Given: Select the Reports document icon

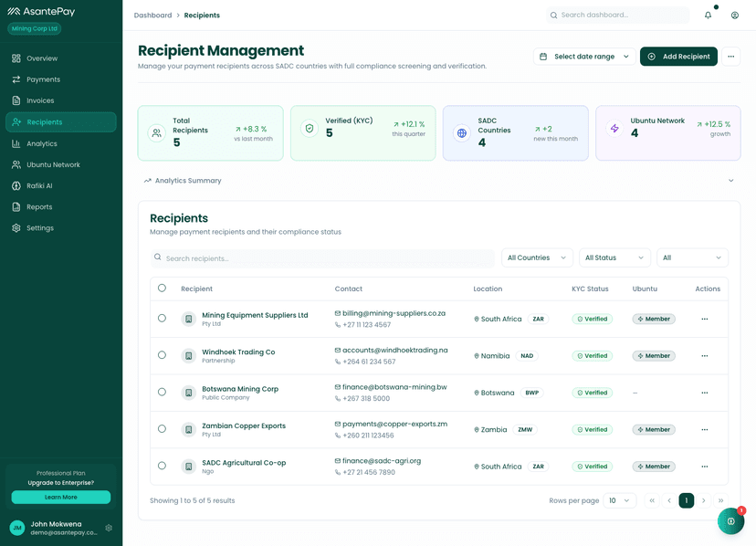Looking at the screenshot, I should pos(16,207).
